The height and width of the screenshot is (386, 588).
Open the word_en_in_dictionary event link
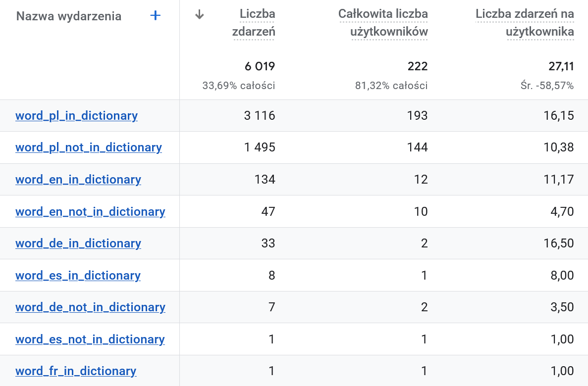click(x=78, y=180)
